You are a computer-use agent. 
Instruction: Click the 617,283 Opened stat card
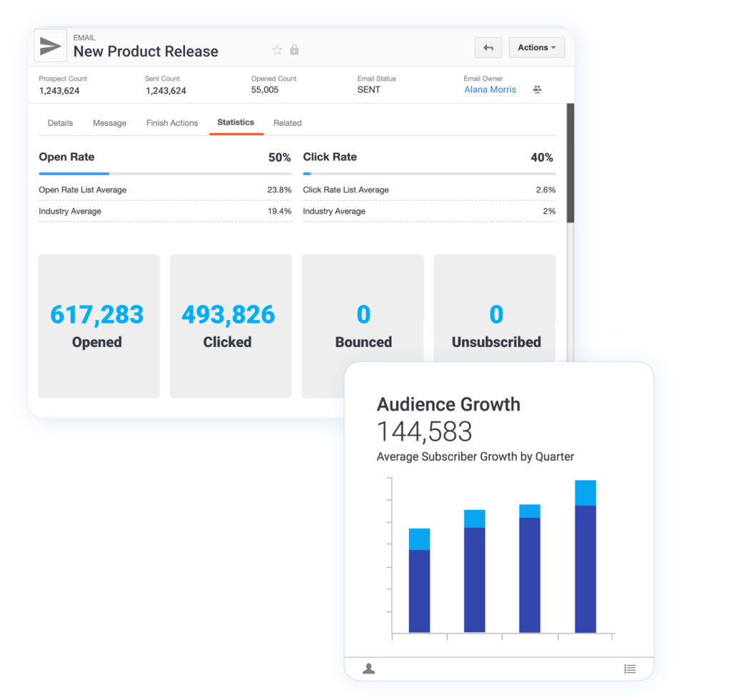click(x=99, y=326)
